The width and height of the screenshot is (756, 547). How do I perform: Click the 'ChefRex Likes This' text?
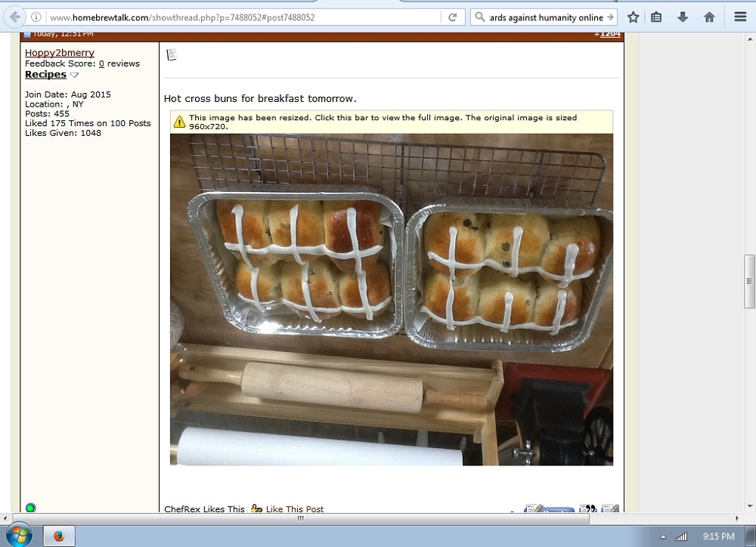pos(204,509)
